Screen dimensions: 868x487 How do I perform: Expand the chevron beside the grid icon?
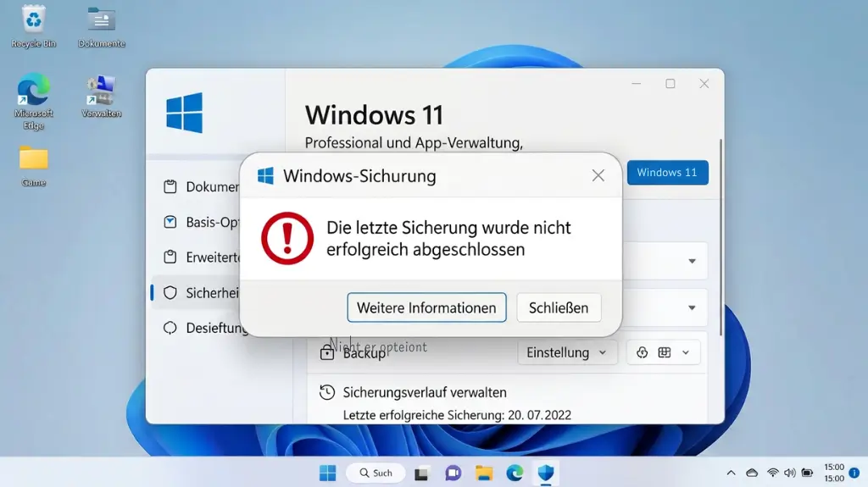coord(686,352)
